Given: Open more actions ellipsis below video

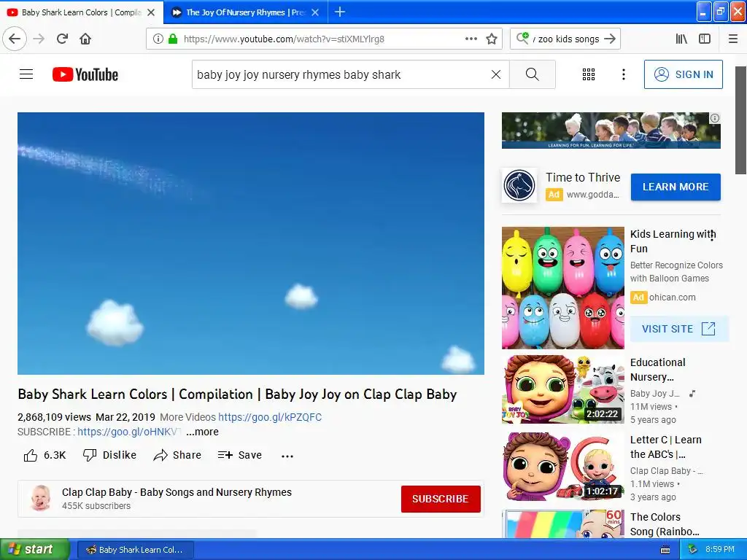Looking at the screenshot, I should point(287,456).
